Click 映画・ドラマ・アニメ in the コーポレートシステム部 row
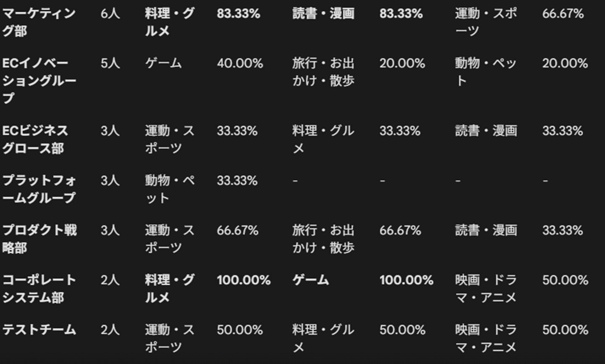The width and height of the screenshot is (605, 364). click(x=486, y=288)
